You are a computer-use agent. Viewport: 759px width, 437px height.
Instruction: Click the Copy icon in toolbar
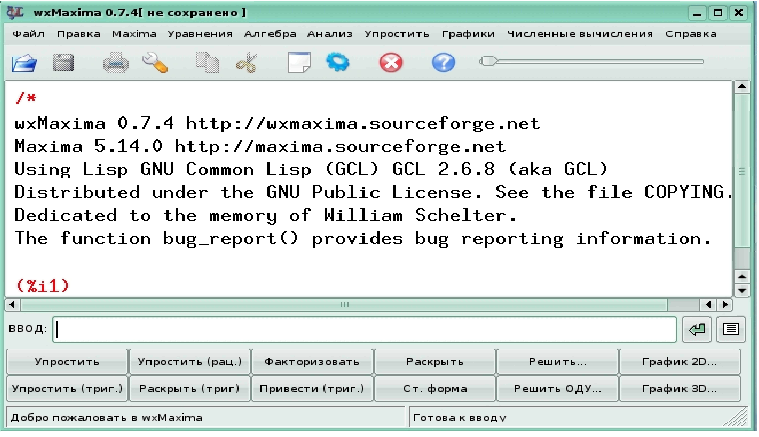pyautogui.click(x=207, y=63)
